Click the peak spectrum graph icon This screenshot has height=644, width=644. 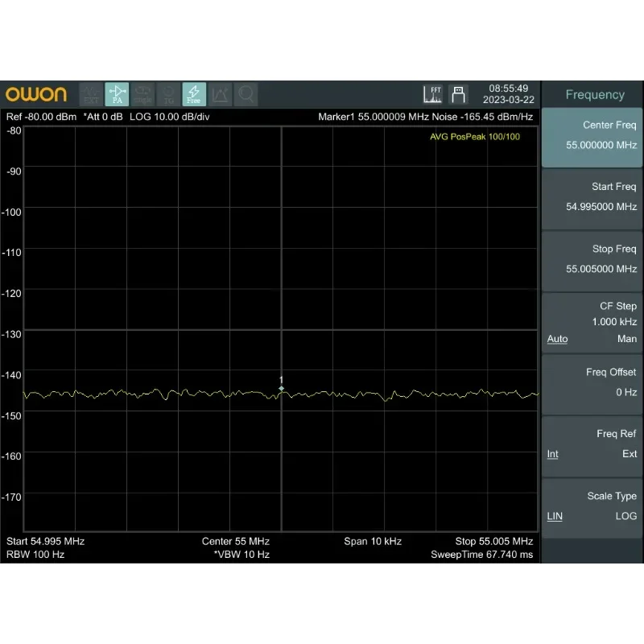click(x=220, y=95)
